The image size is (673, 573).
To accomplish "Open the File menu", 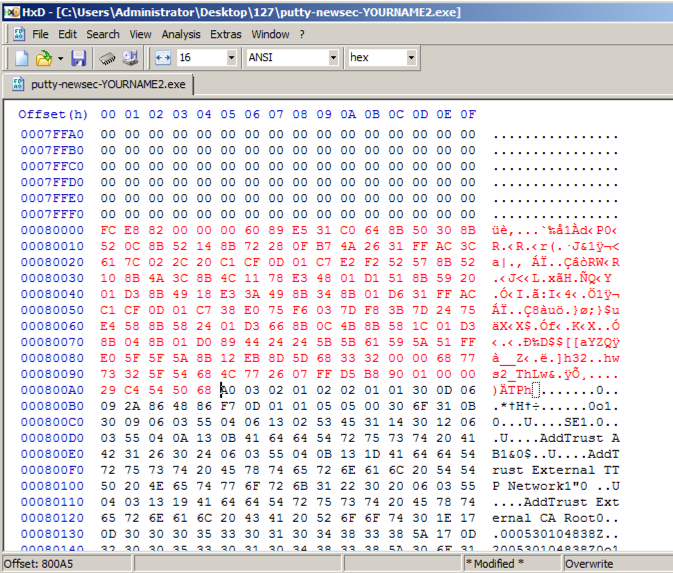I will [x=40, y=34].
